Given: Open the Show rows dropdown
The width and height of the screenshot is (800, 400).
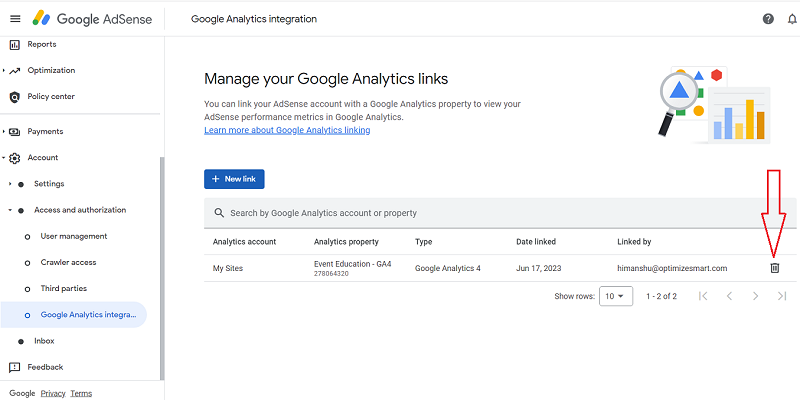Looking at the screenshot, I should click(616, 296).
